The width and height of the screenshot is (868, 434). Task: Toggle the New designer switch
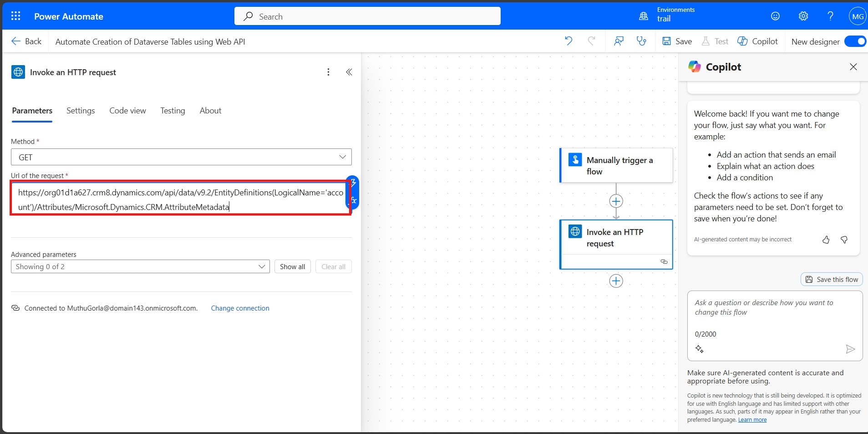click(x=854, y=41)
